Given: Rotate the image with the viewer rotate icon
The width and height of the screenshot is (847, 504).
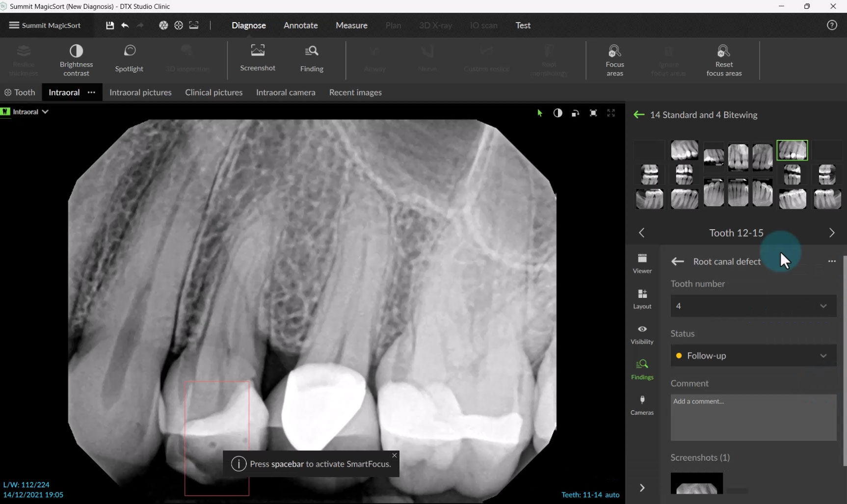Looking at the screenshot, I should coord(575,113).
